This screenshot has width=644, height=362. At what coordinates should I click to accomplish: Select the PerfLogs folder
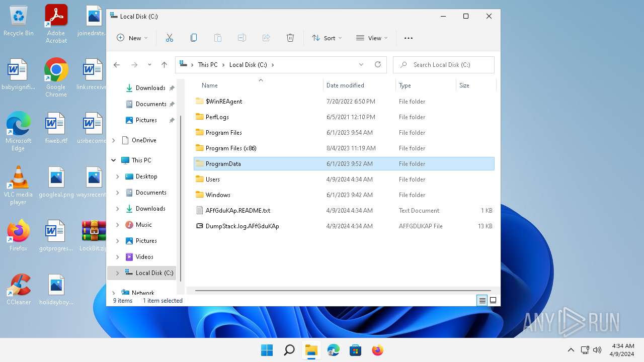point(344,117)
